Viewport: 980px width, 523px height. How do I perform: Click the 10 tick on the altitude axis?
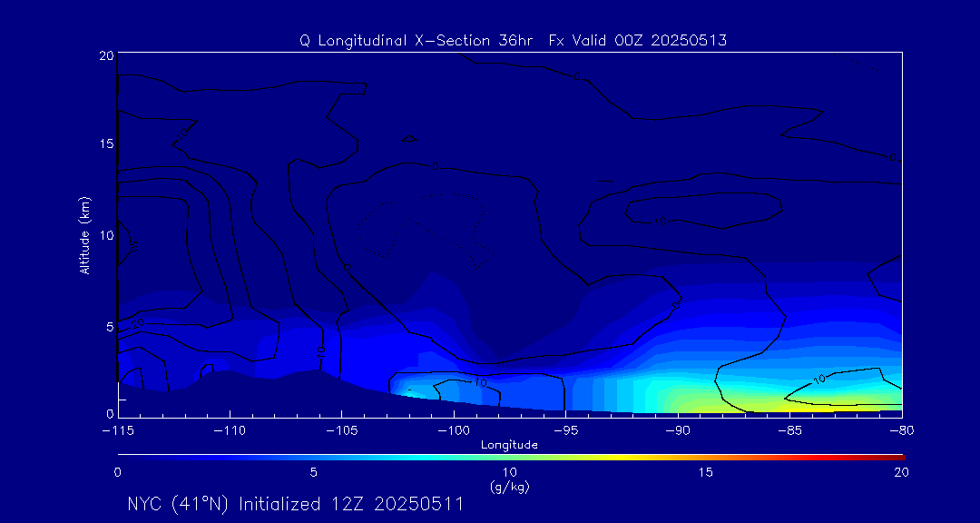(x=106, y=235)
